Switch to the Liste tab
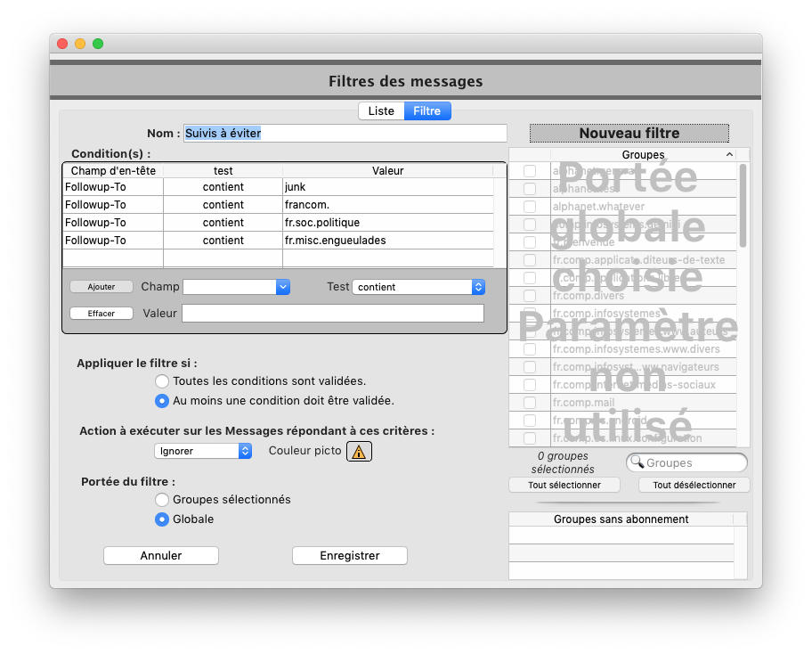 point(381,110)
